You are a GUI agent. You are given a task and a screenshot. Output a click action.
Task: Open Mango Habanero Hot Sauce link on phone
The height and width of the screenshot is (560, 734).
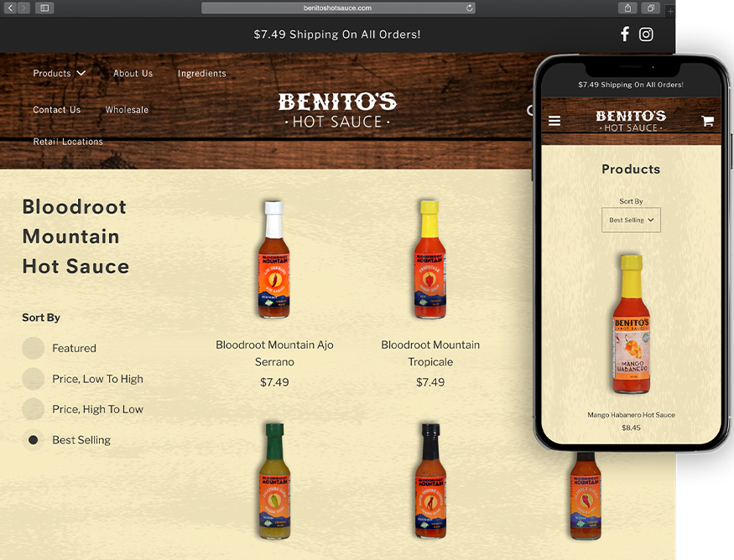coord(631,415)
